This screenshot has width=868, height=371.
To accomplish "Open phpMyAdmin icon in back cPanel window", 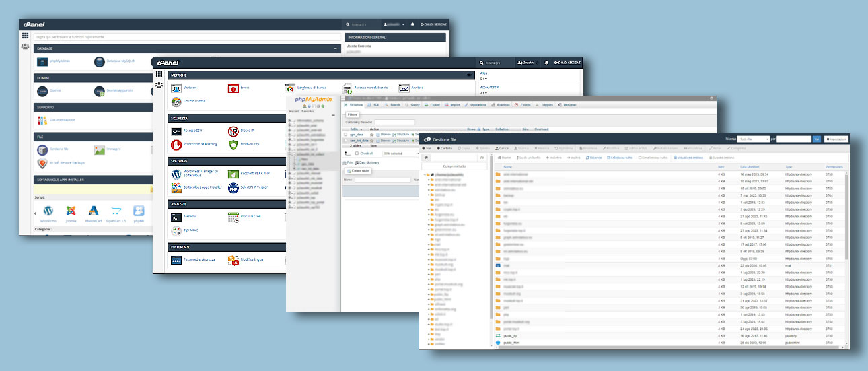I will pos(43,61).
